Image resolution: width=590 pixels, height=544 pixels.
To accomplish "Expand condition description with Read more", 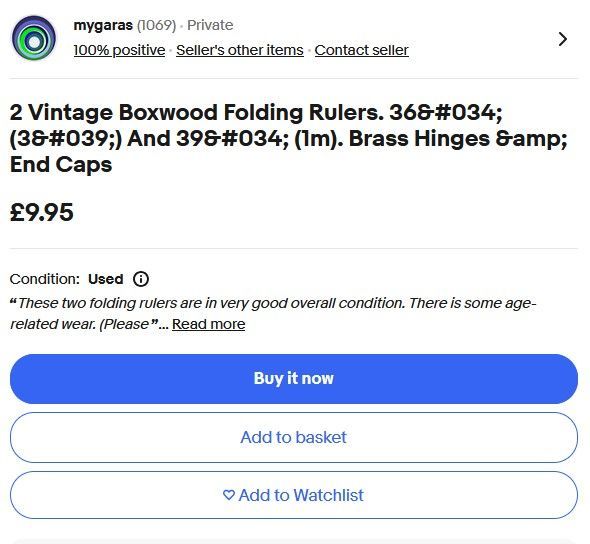I will tap(208, 324).
